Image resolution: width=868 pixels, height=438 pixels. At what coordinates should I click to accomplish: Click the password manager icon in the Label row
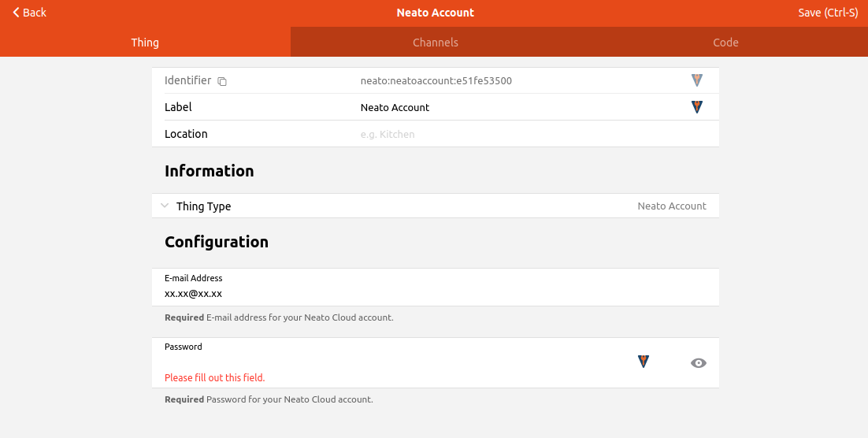[x=696, y=107]
